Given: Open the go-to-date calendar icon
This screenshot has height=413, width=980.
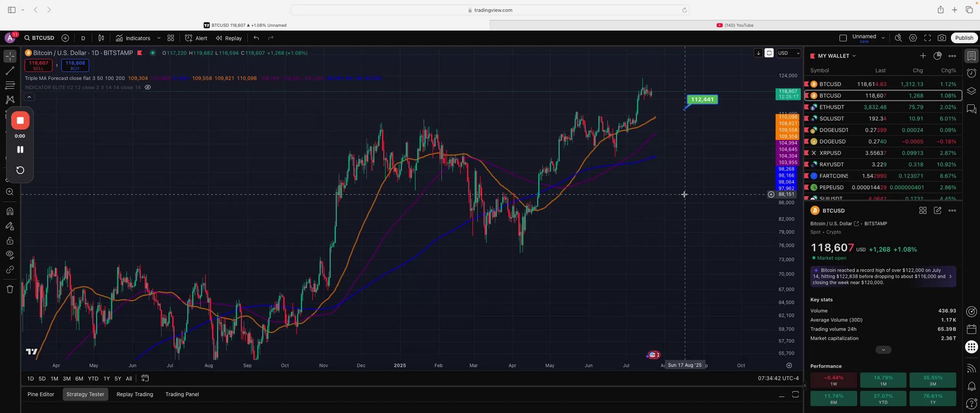Looking at the screenshot, I should point(145,379).
